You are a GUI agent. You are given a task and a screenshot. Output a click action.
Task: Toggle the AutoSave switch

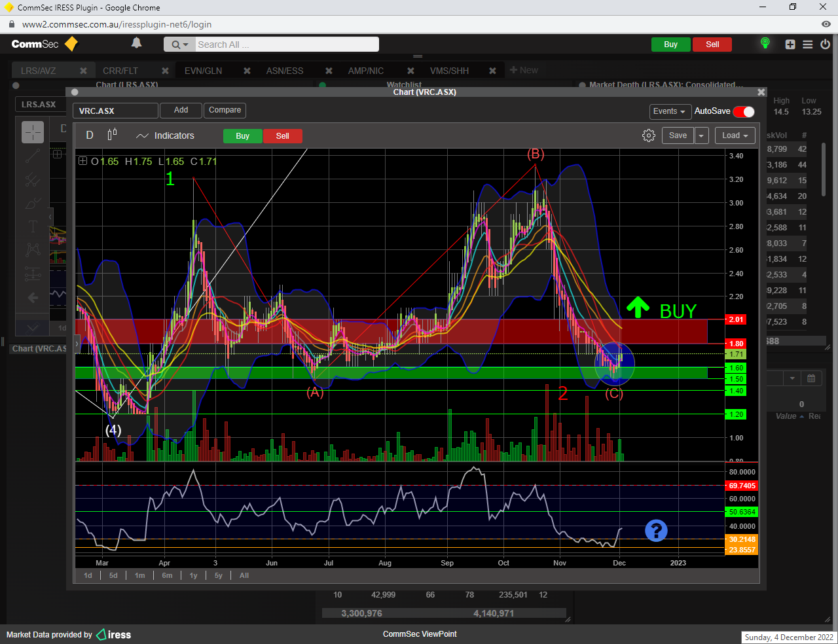[744, 111]
